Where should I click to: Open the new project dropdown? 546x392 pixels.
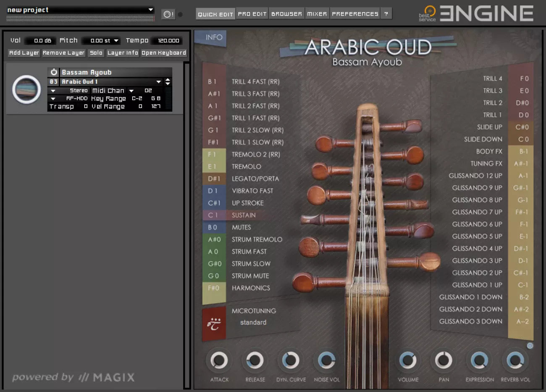(151, 10)
